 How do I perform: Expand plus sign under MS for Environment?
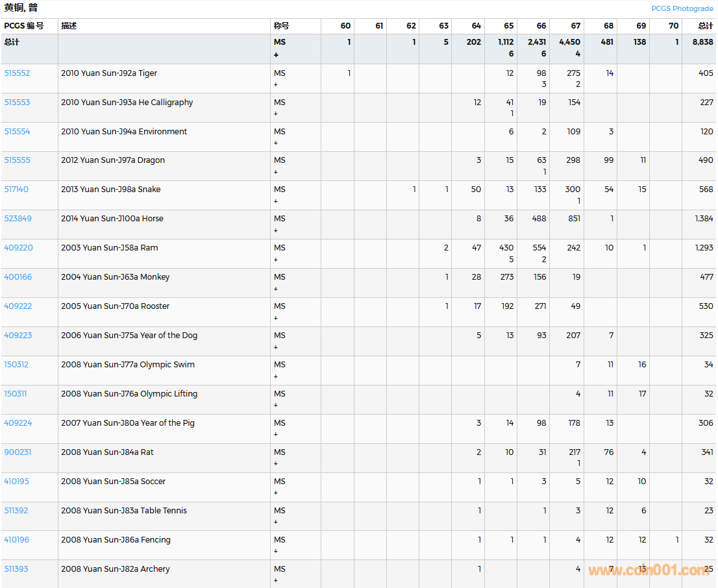pyautogui.click(x=275, y=143)
